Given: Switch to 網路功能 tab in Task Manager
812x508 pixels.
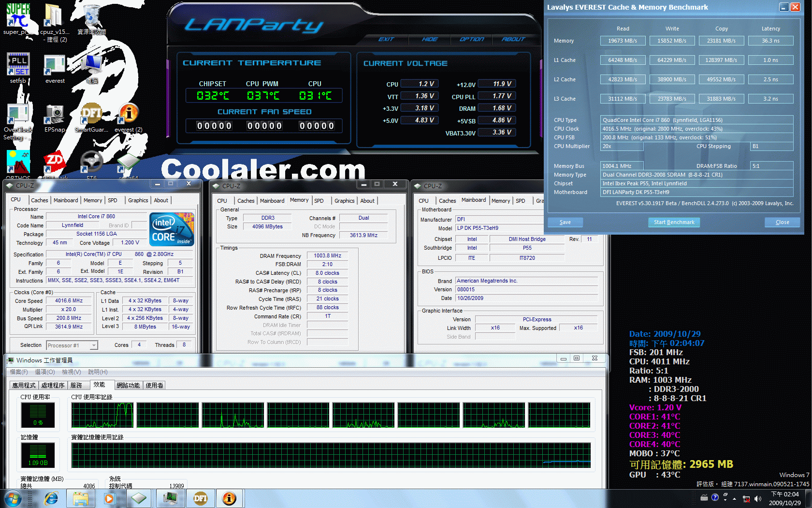Looking at the screenshot, I should (x=128, y=386).
